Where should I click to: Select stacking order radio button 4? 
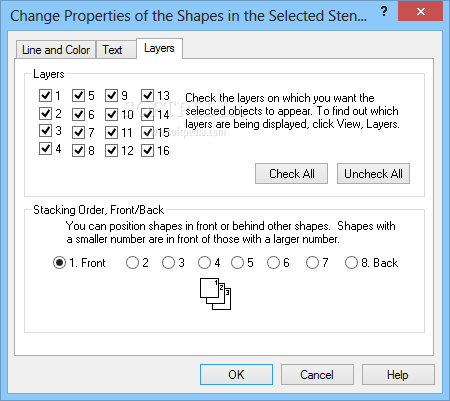pos(204,263)
